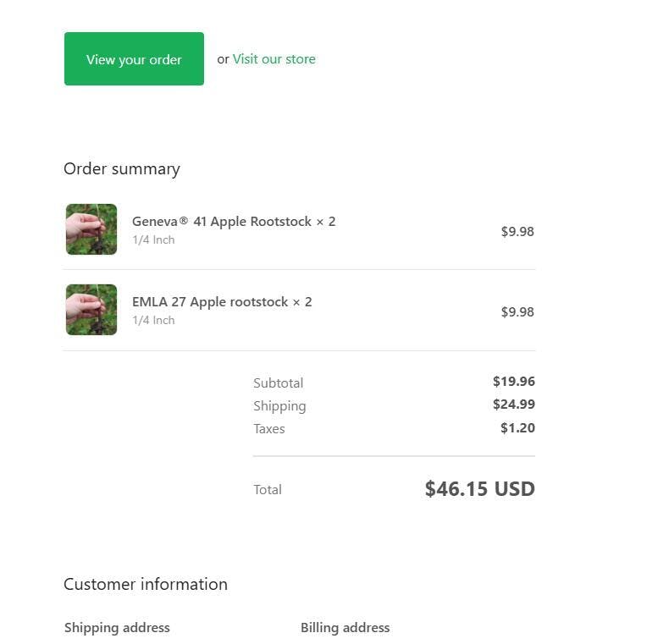Click the $9.98 price for EMLA 27

517,311
